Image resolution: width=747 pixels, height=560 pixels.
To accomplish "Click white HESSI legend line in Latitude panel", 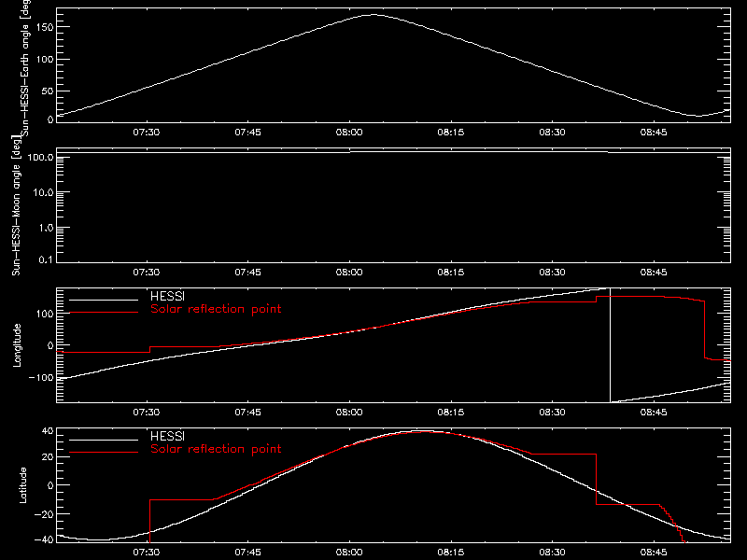I will (104, 440).
